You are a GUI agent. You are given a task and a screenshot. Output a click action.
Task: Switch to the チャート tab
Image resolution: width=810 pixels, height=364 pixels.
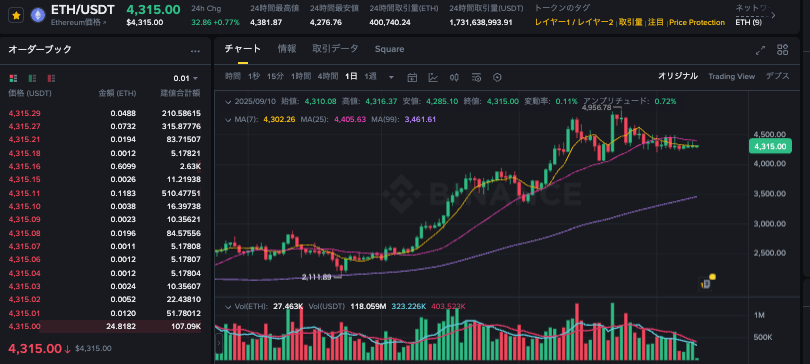point(243,49)
